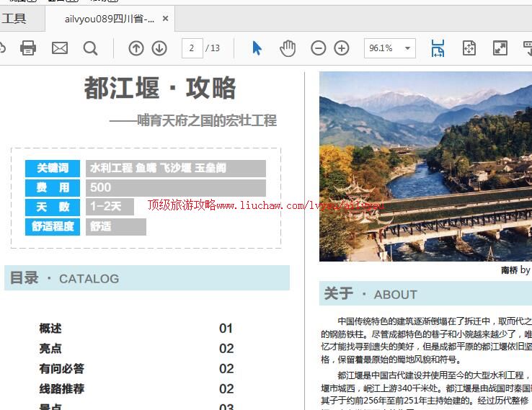This screenshot has height=410, width=532.
Task: Click the 概述 catalog entry
Action: [x=50, y=329]
